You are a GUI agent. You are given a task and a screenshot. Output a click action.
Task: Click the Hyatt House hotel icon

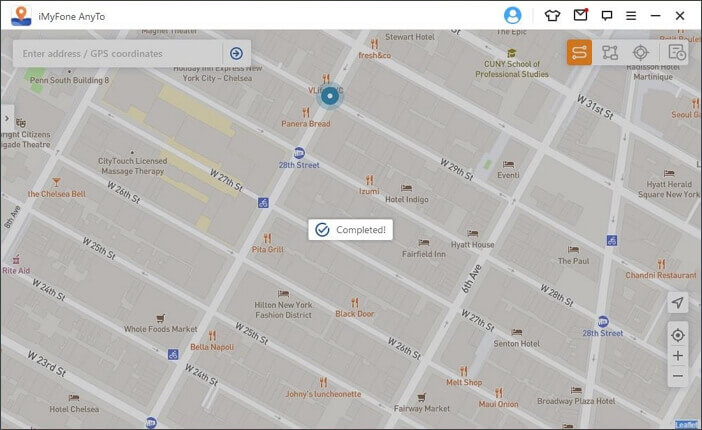(x=472, y=233)
